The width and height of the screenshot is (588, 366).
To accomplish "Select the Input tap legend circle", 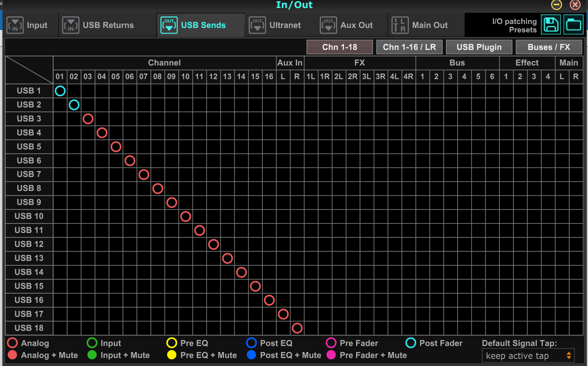I will (x=92, y=343).
